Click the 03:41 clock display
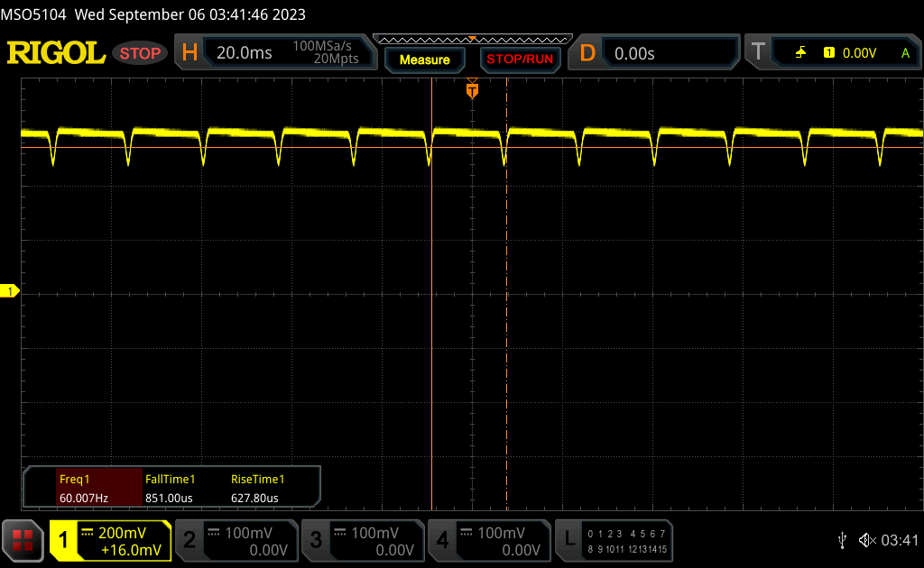This screenshot has height=568, width=924. pyautogui.click(x=900, y=540)
